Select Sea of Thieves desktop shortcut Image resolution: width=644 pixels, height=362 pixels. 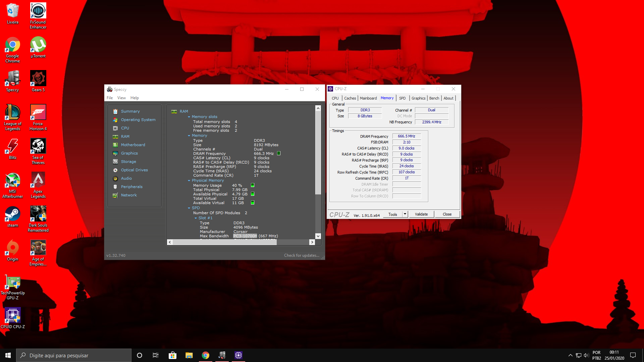click(x=38, y=152)
